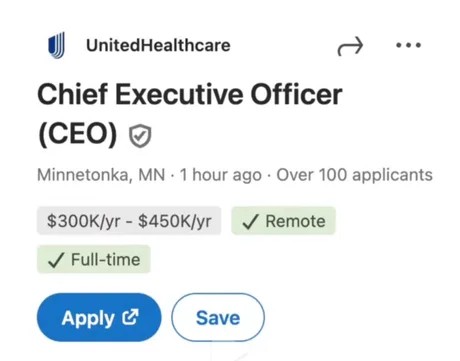Viewport: 460px width, 361px height.
Task: Click the (CEO) text in the title
Action: [x=77, y=134]
